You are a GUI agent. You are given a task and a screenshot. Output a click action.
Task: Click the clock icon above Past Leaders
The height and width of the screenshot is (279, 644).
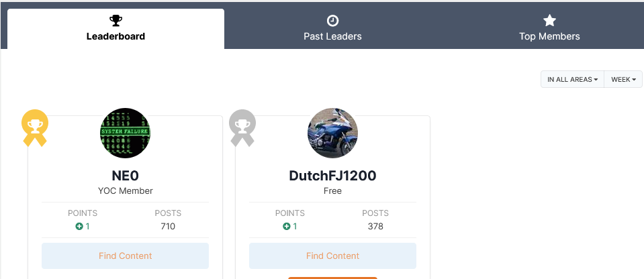tap(332, 21)
